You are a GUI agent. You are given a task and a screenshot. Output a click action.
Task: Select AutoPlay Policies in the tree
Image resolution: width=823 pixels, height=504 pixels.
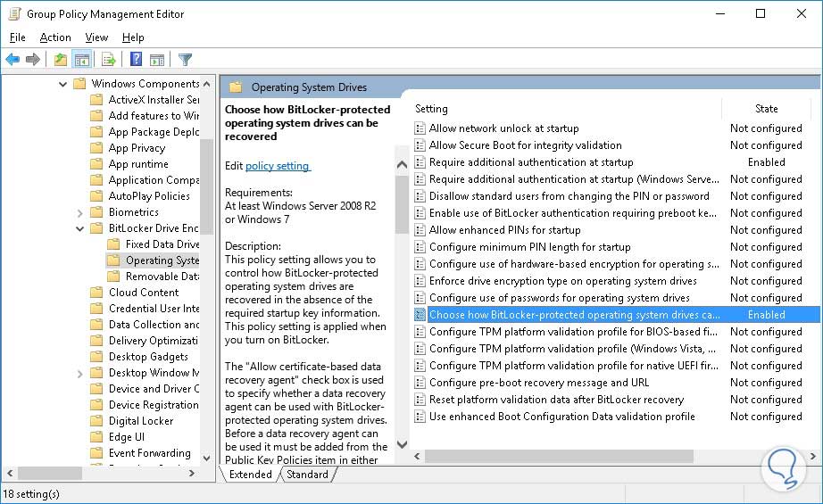tap(149, 196)
